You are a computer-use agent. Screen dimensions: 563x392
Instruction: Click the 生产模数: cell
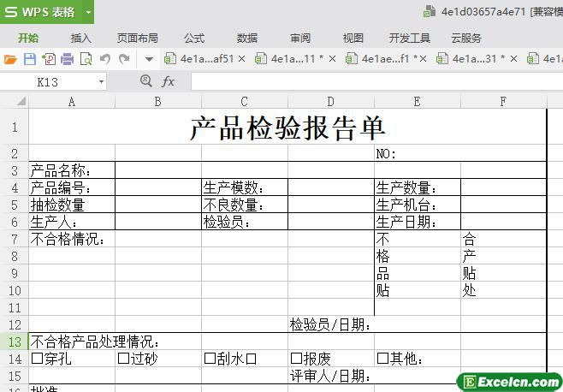[x=245, y=188]
